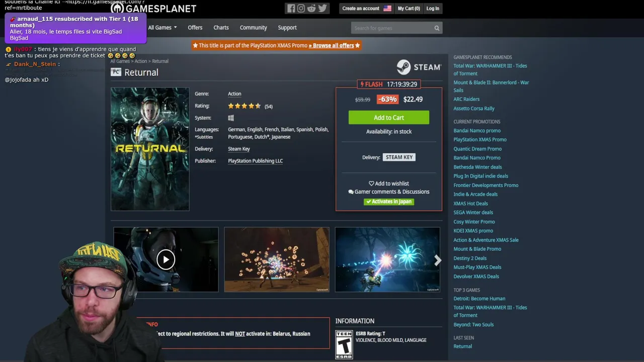The width and height of the screenshot is (644, 362).
Task: Open the Gamesplanet Facebook page icon
Action: click(291, 8)
